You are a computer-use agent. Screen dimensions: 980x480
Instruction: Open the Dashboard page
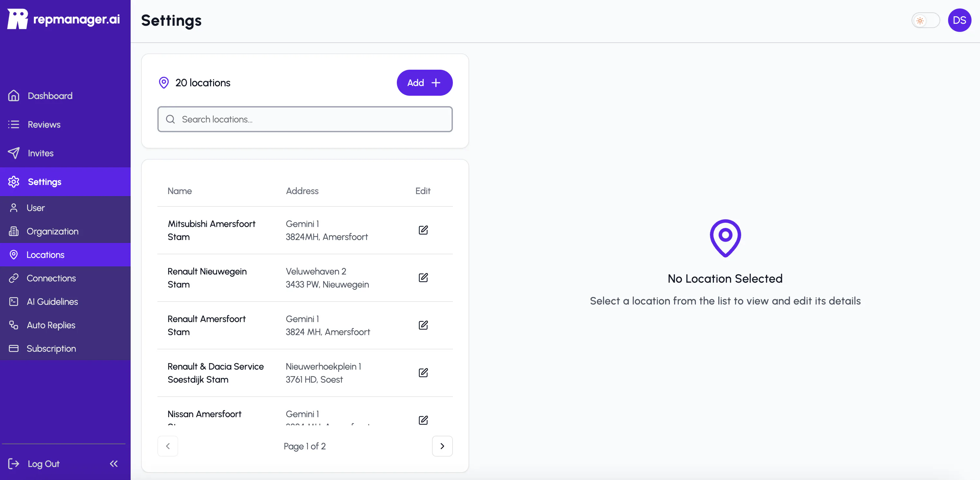tap(65, 96)
